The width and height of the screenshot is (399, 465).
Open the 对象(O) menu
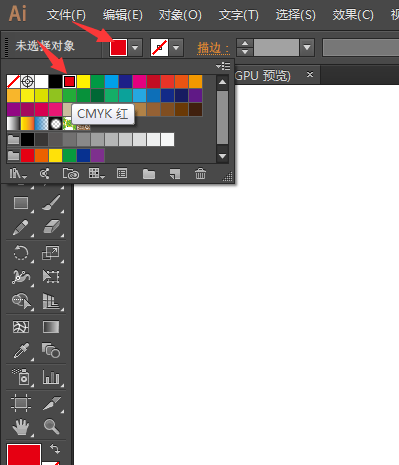(x=180, y=15)
